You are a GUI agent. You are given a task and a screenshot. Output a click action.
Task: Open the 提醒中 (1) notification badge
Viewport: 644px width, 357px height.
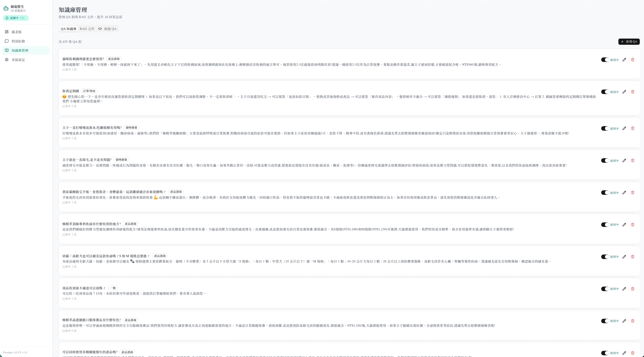click(x=16, y=18)
